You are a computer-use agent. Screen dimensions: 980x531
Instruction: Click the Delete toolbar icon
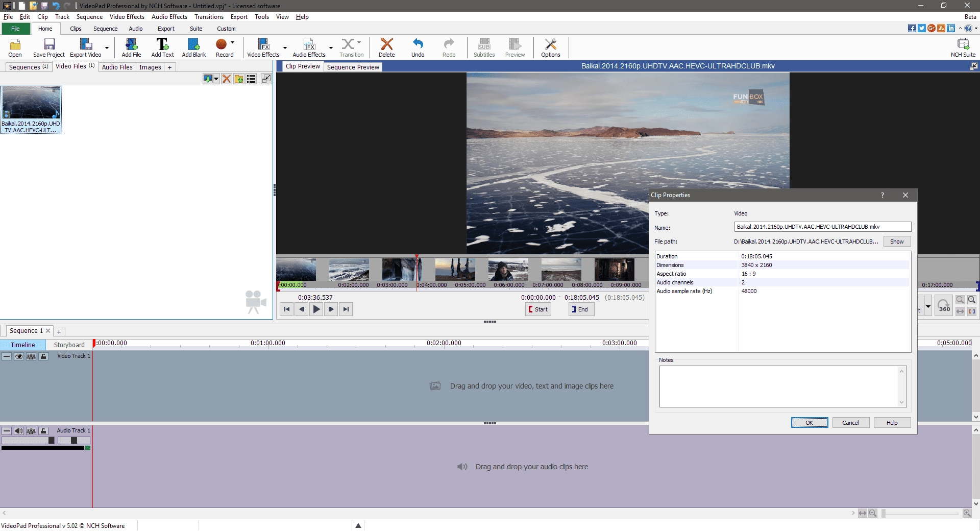pos(386,47)
